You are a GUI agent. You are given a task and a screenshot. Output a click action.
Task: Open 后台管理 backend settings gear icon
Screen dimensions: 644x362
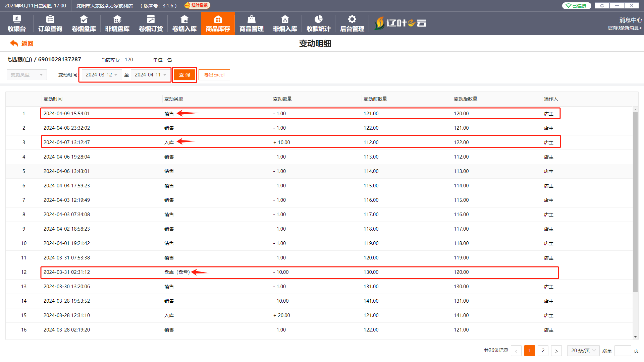(352, 23)
